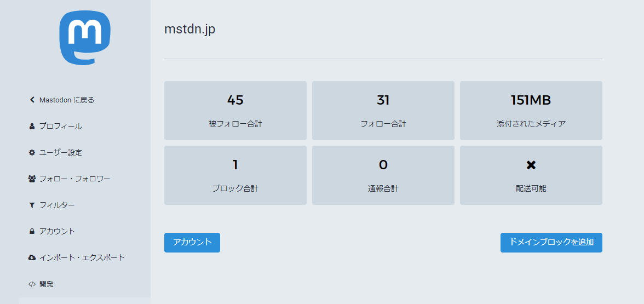Image resolution: width=644 pixels, height=304 pixels.
Task: Click the funnel icon next to フィルター
Action: pyautogui.click(x=32, y=205)
